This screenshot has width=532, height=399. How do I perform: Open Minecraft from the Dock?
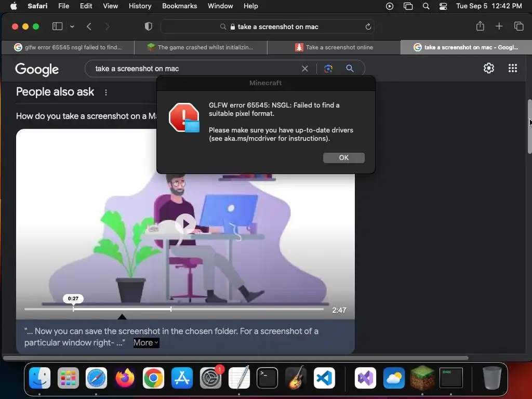(422, 378)
